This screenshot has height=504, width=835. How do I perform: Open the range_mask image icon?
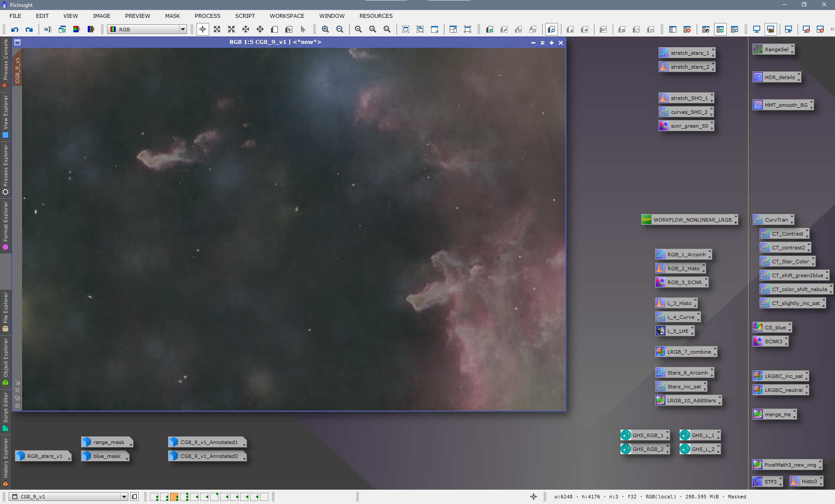(107, 442)
